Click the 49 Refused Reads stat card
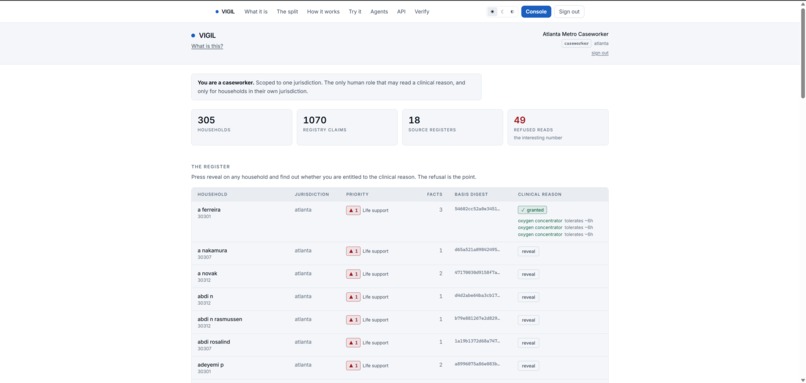This screenshot has width=806, height=383. pyautogui.click(x=558, y=127)
